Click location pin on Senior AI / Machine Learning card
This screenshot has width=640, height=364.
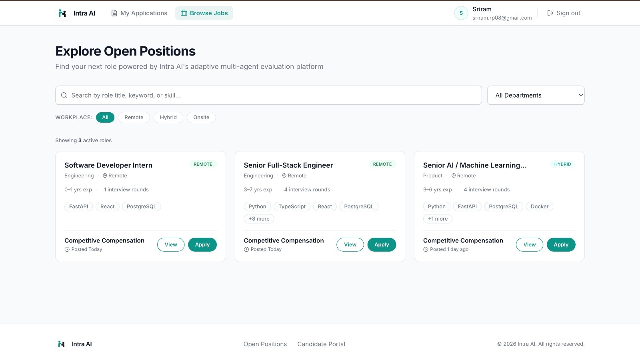[454, 176]
